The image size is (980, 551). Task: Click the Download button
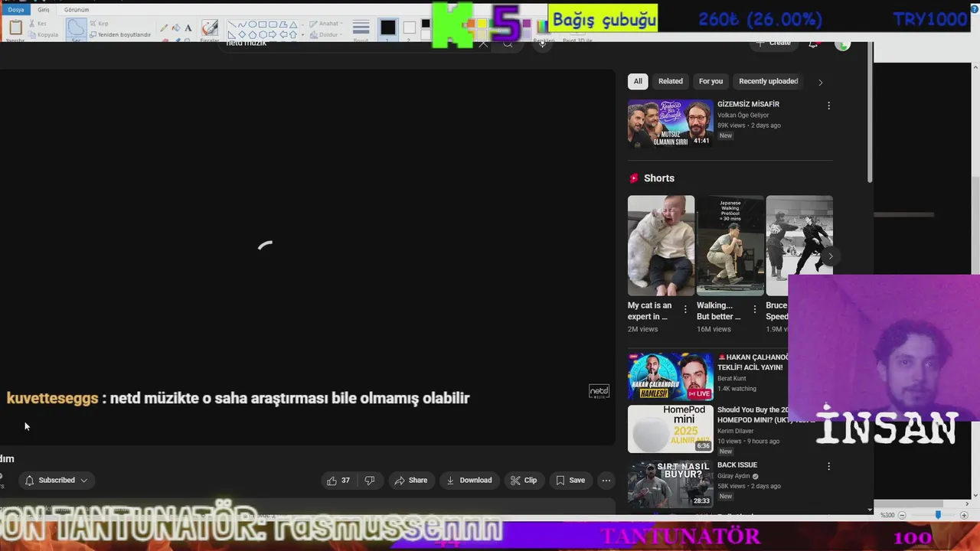[469, 481]
